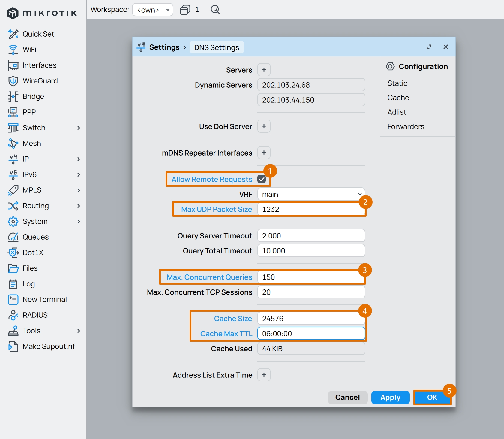This screenshot has height=439, width=504.
Task: Click the Cache Max TTL field
Action: pyautogui.click(x=311, y=334)
